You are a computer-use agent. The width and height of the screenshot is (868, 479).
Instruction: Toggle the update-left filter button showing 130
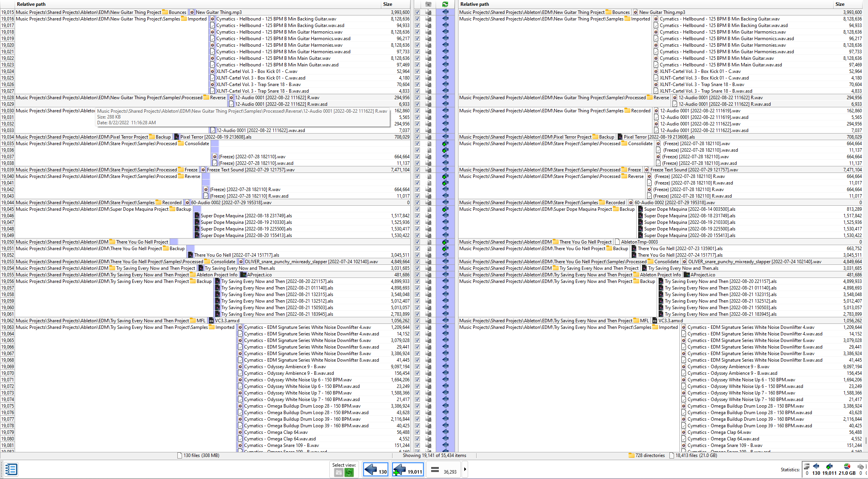tap(375, 469)
